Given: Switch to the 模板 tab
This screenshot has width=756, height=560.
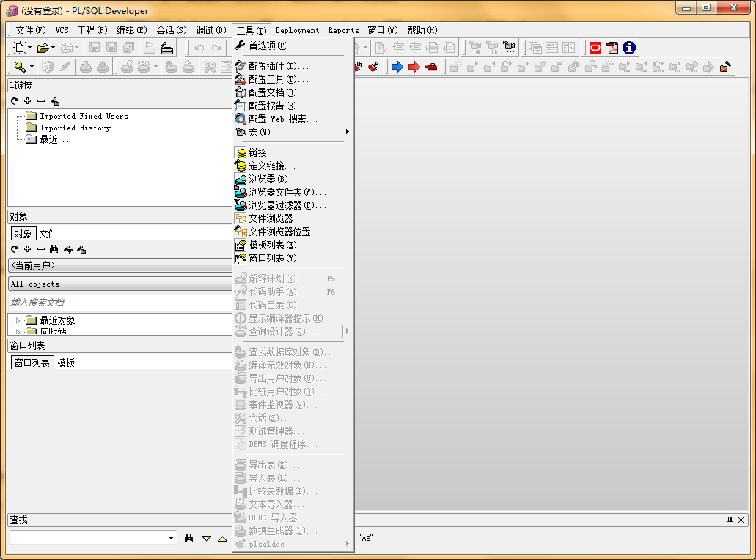Looking at the screenshot, I should point(65,363).
